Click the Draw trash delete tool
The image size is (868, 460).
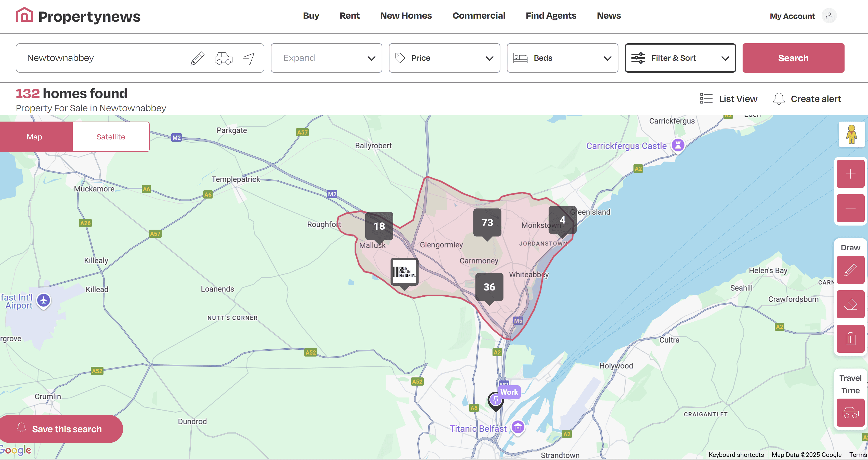pyautogui.click(x=850, y=338)
